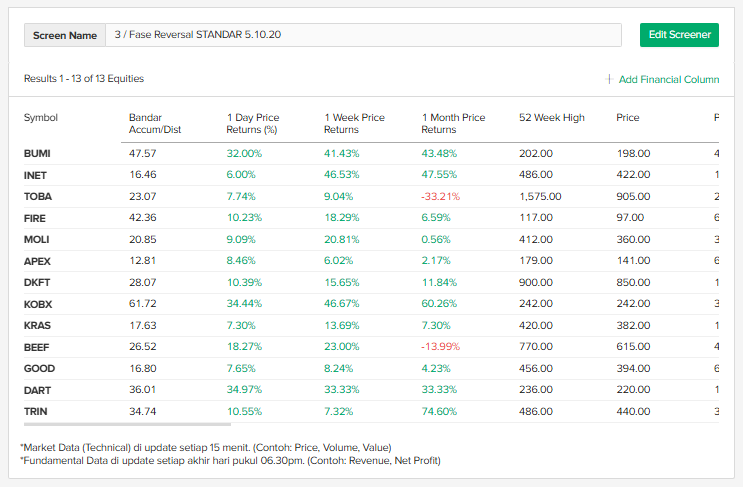Select the BEEF ticker
The image size is (743, 487).
pyautogui.click(x=36, y=346)
